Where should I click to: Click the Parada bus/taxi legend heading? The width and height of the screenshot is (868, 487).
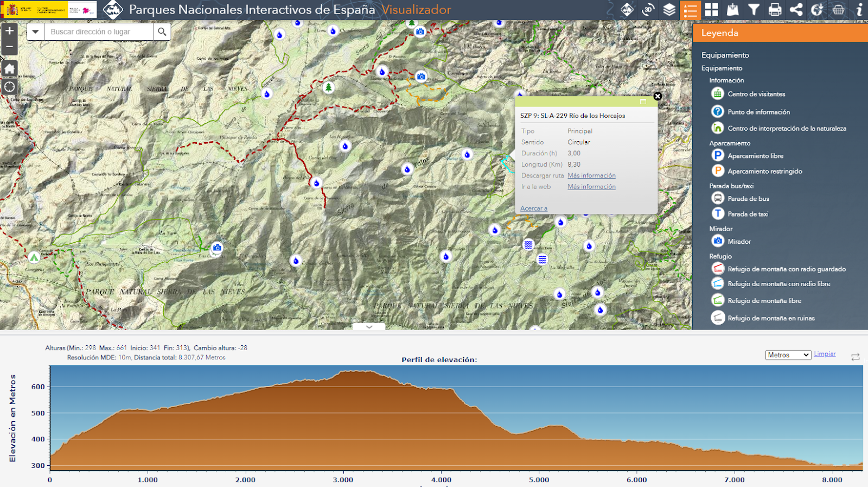(731, 186)
